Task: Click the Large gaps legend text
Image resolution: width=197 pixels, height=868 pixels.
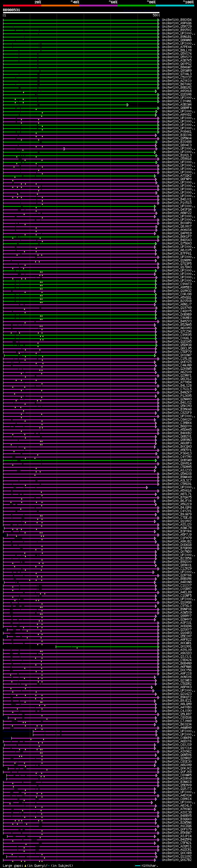Action: pos(38,865)
